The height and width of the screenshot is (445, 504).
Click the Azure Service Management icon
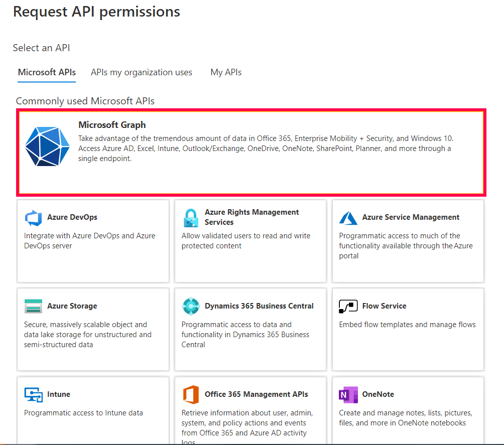pos(348,218)
